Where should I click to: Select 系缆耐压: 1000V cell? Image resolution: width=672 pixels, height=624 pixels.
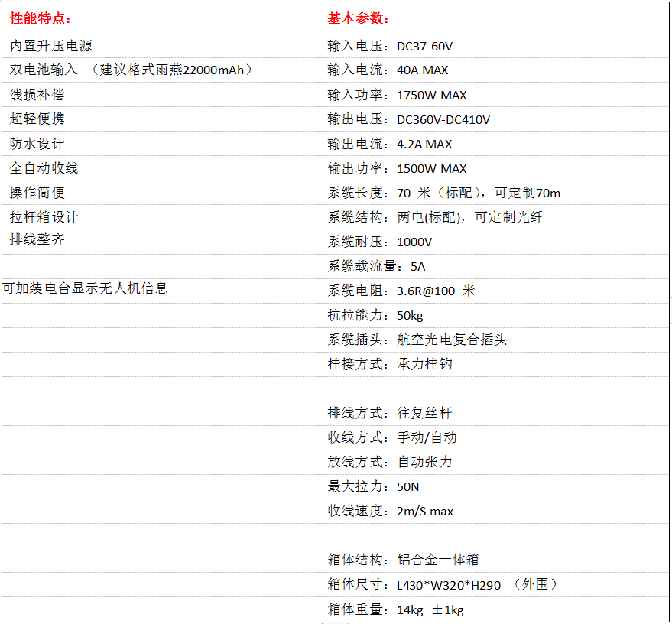[x=494, y=242]
